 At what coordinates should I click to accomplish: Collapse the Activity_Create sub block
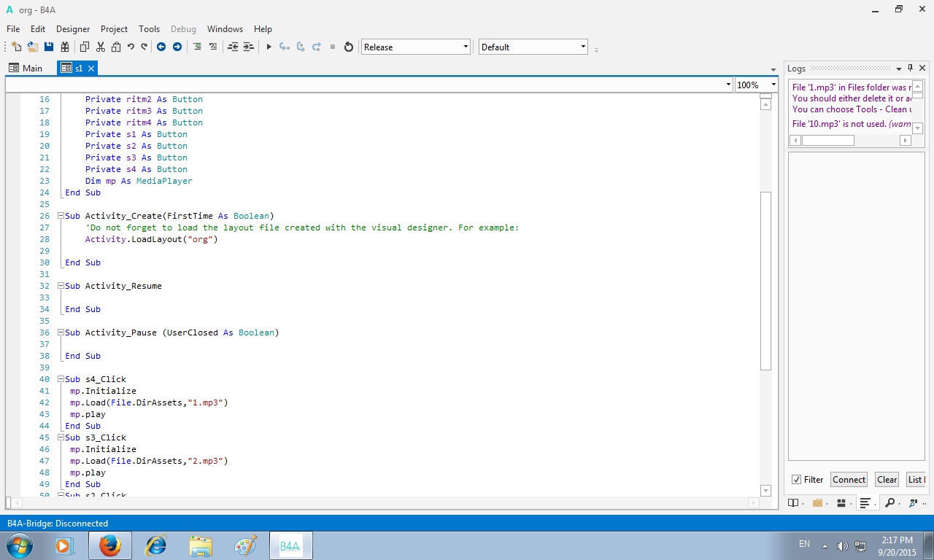coord(61,216)
